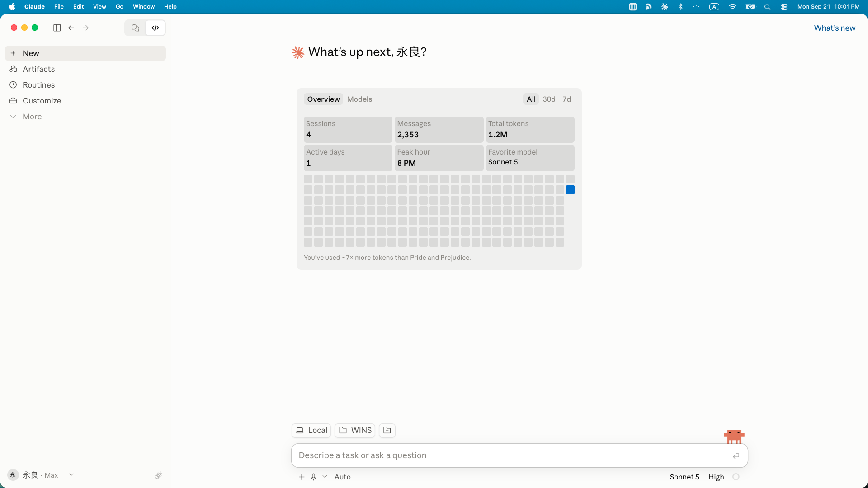Open Routines in the sidebar

(85, 85)
